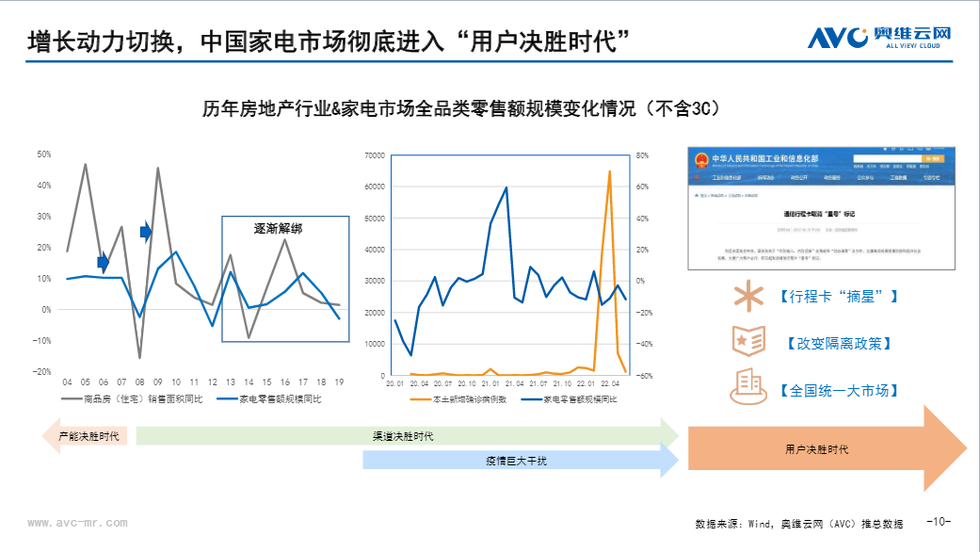
Task: Click the 产能决胜时代 left-pointing arrow
Action: tap(87, 437)
